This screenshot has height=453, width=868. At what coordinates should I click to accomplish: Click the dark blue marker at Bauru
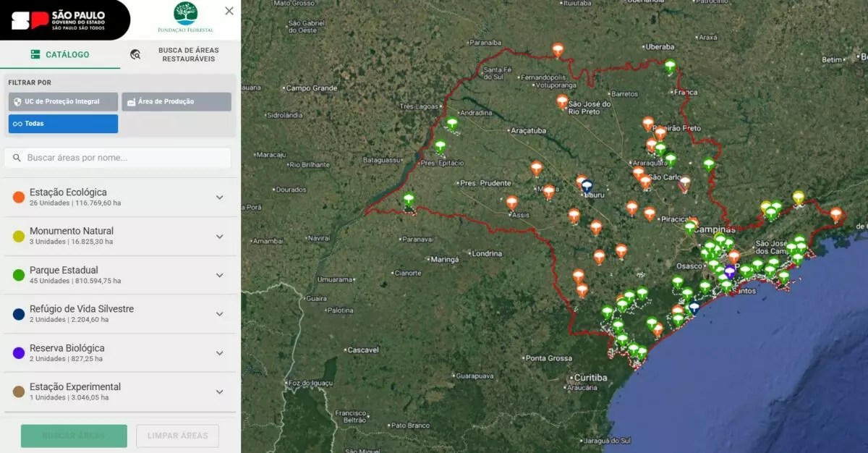tap(587, 186)
